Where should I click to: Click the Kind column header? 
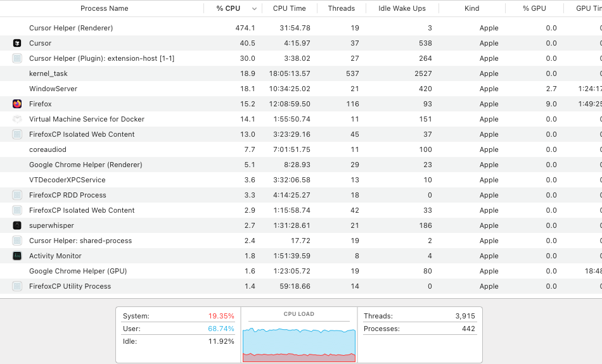coord(471,8)
